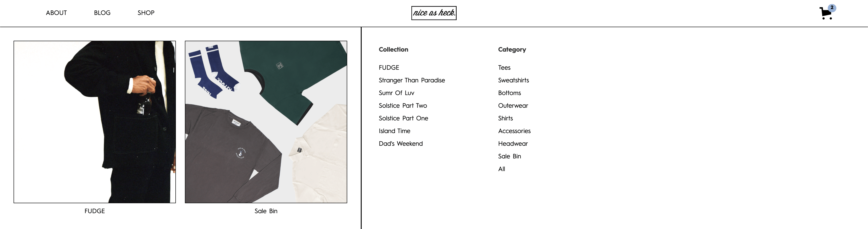868x229 pixels.
Task: Open the shopping cart icon
Action: (827, 13)
